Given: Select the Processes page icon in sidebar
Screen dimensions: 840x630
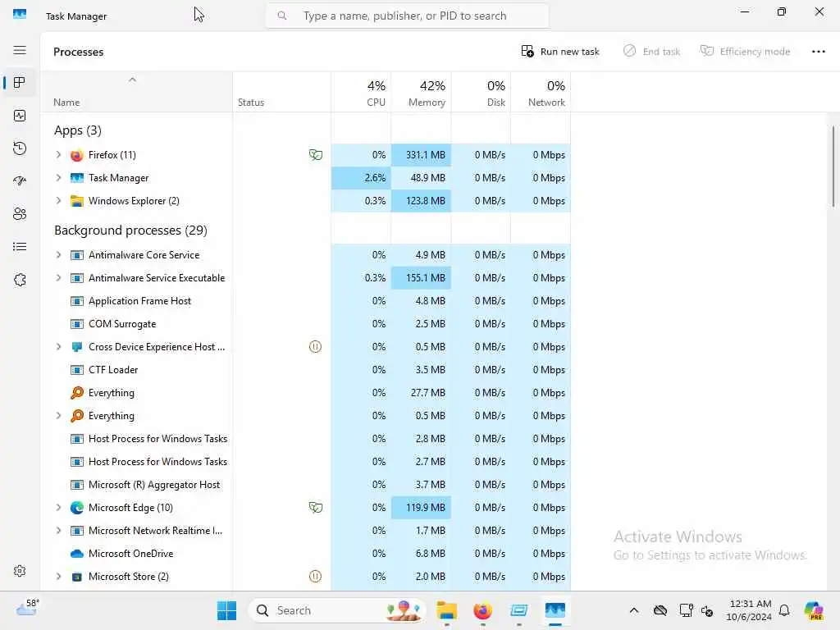Looking at the screenshot, I should point(20,83).
